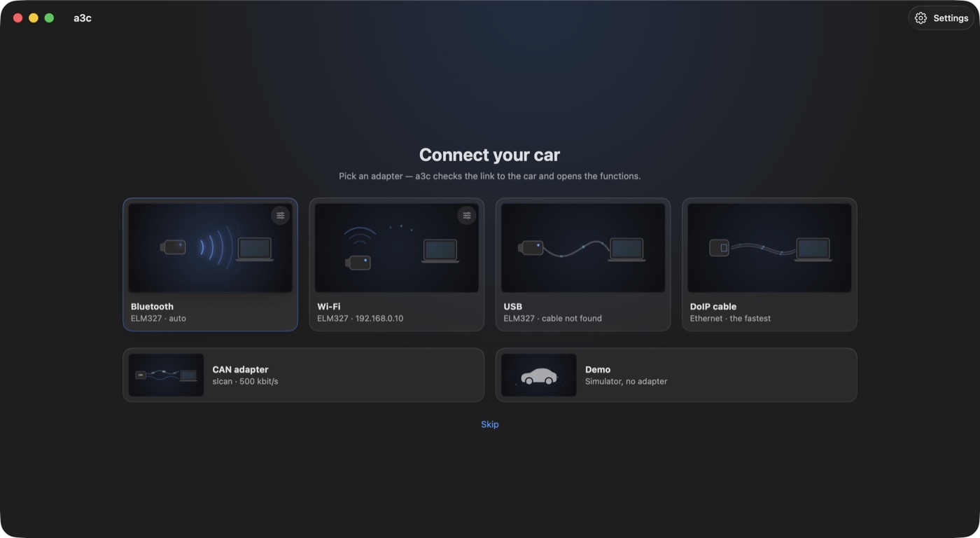Click the 'CAN adapter' title
980x538 pixels.
point(240,370)
